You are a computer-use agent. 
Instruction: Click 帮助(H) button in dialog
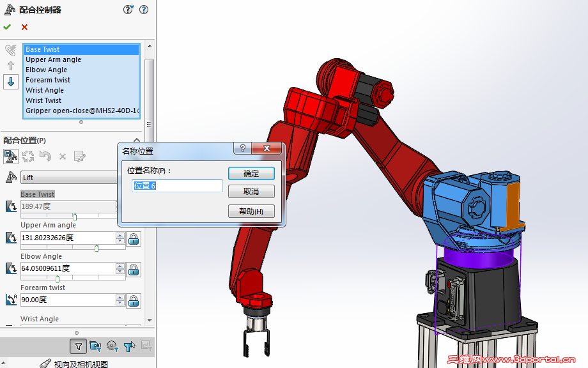point(251,211)
